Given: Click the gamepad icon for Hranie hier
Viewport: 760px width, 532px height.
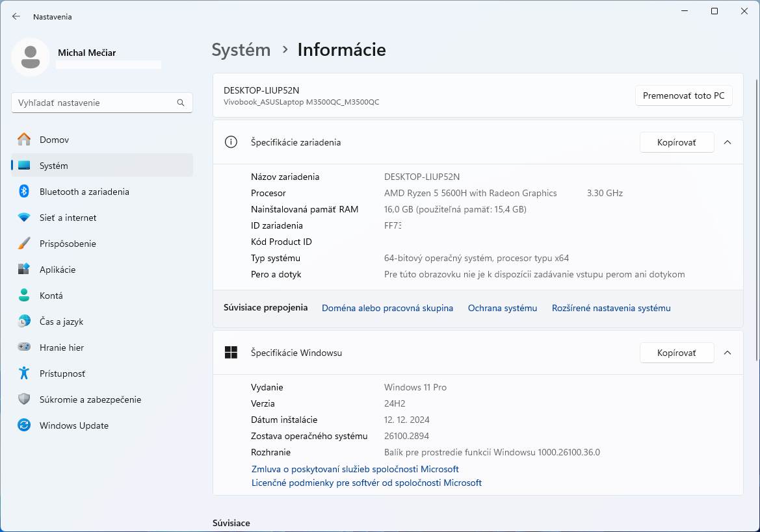Looking at the screenshot, I should pos(24,347).
